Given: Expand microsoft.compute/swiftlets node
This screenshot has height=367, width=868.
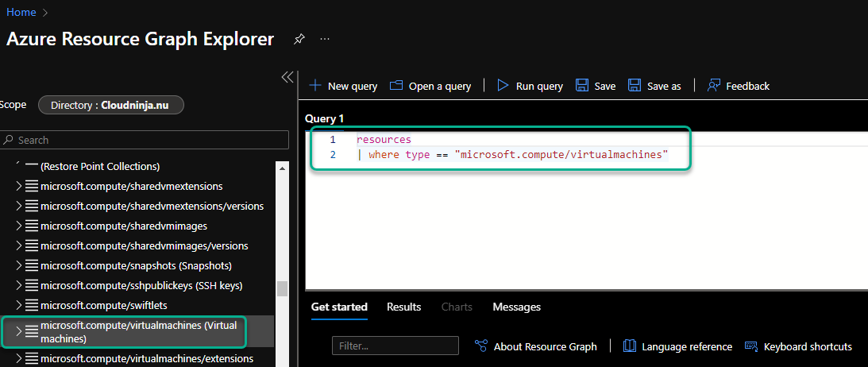Looking at the screenshot, I should (x=19, y=305).
